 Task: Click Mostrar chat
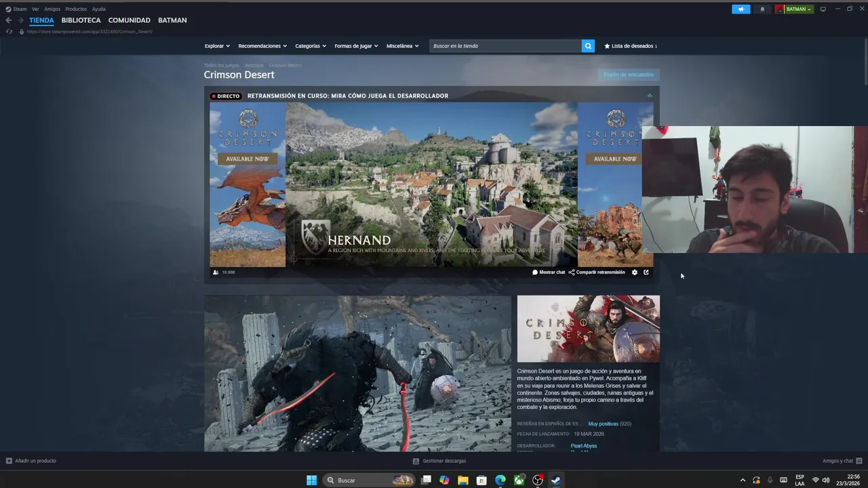click(549, 272)
